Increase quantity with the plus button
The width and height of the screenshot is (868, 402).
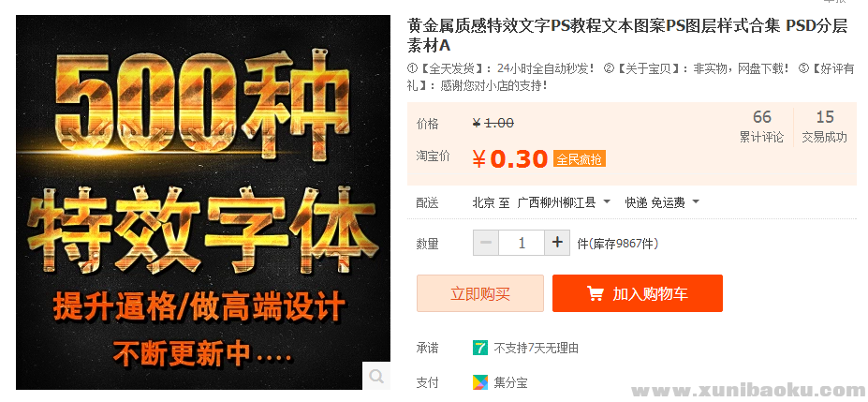coord(557,243)
